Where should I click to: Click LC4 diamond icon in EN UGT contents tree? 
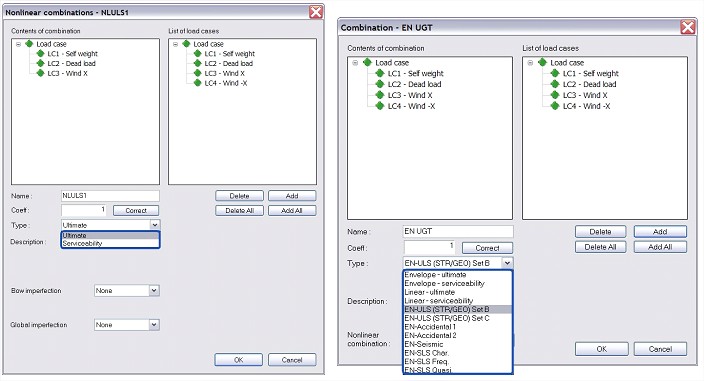(x=380, y=106)
